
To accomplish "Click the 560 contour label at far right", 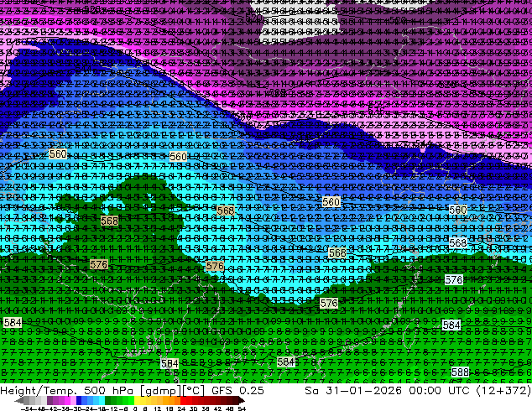I will [x=457, y=210].
